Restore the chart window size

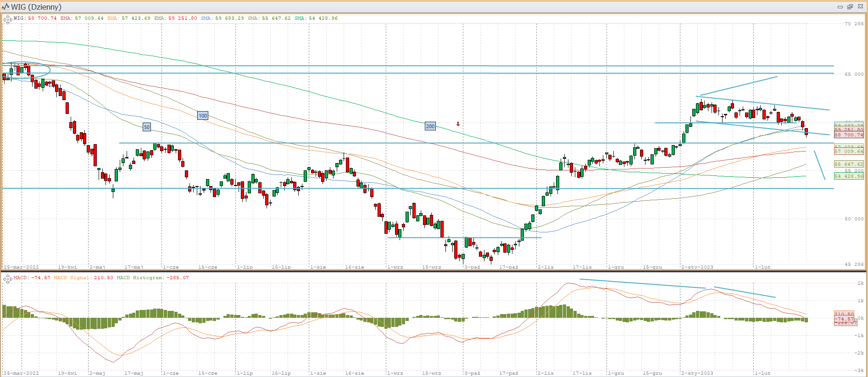[x=850, y=7]
